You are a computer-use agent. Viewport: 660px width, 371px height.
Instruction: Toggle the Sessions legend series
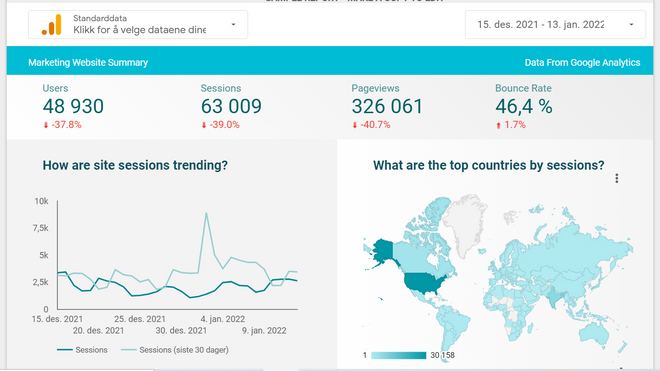pos(82,350)
